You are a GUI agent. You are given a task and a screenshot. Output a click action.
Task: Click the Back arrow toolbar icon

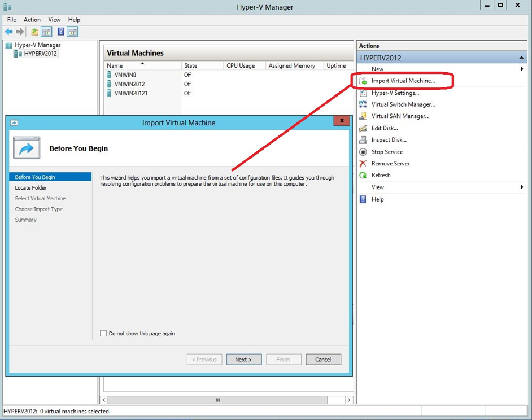coord(8,32)
